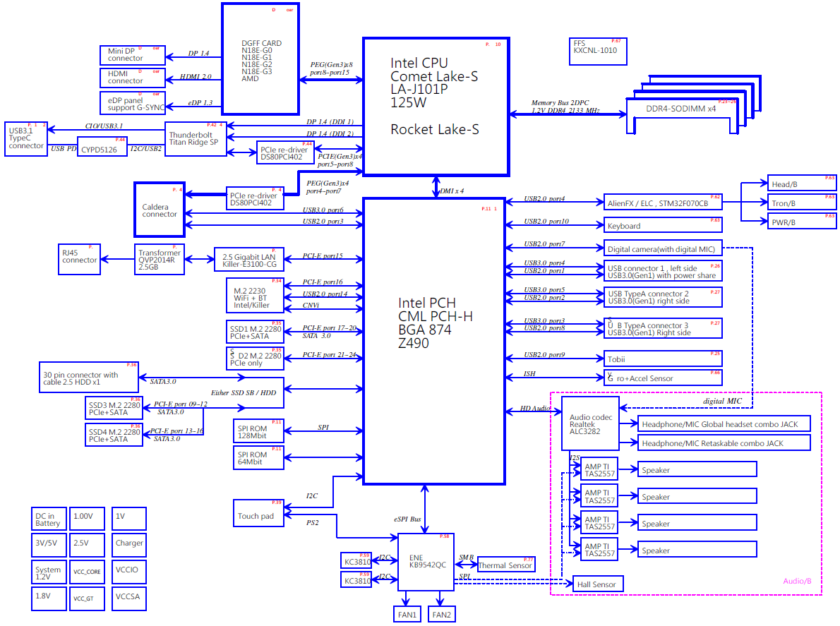Click the DGFF CARD block
This screenshot has width=840, height=626.
tap(261, 59)
